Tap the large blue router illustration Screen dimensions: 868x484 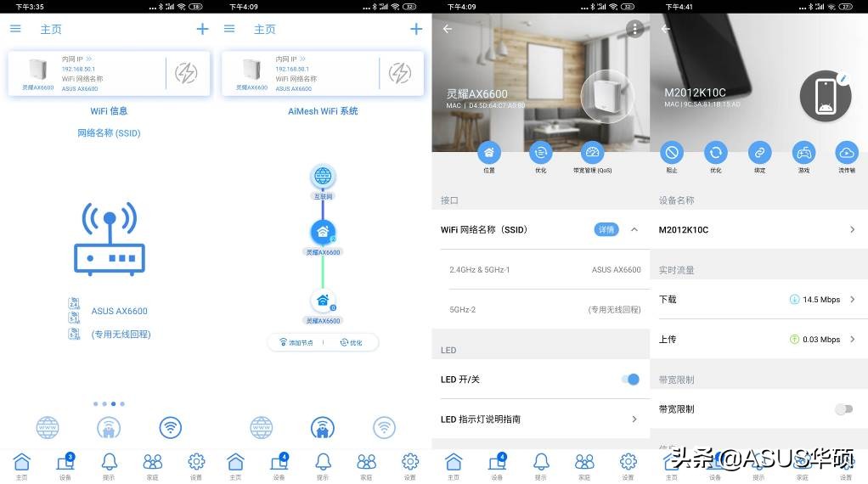click(x=110, y=239)
